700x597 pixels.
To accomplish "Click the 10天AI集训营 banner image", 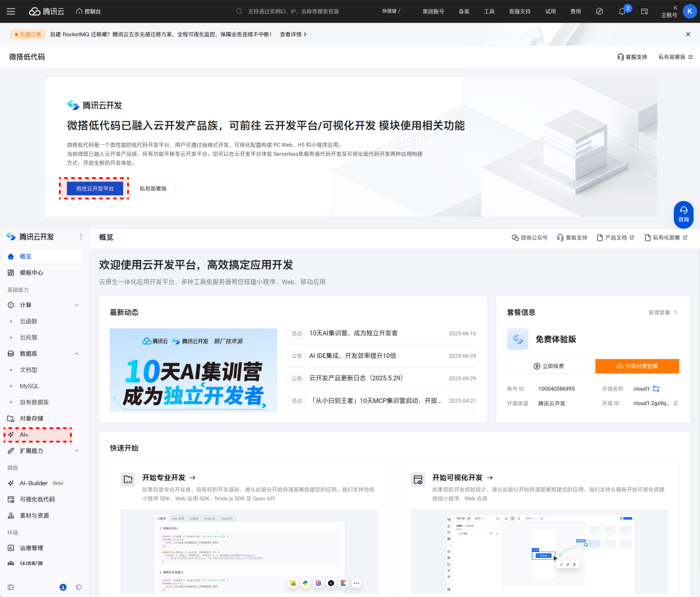I will (194, 370).
